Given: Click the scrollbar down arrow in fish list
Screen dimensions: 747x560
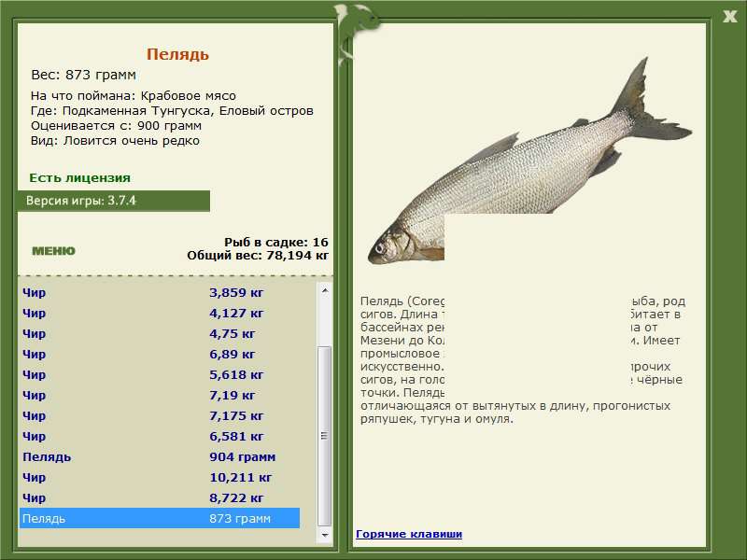Looking at the screenshot, I should (324, 535).
